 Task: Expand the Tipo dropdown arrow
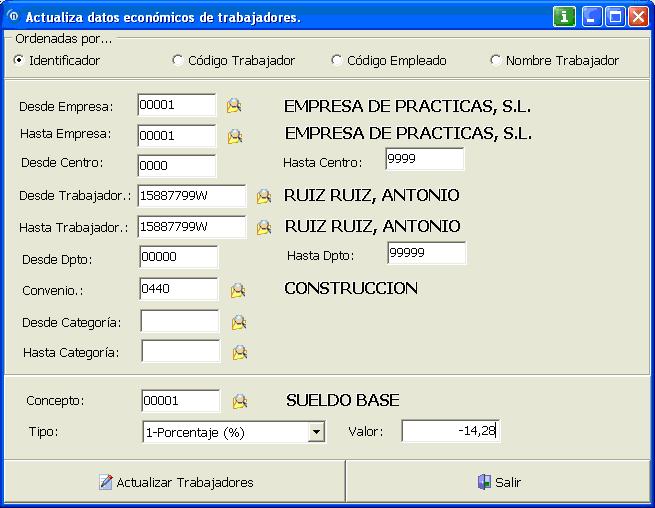tap(316, 432)
